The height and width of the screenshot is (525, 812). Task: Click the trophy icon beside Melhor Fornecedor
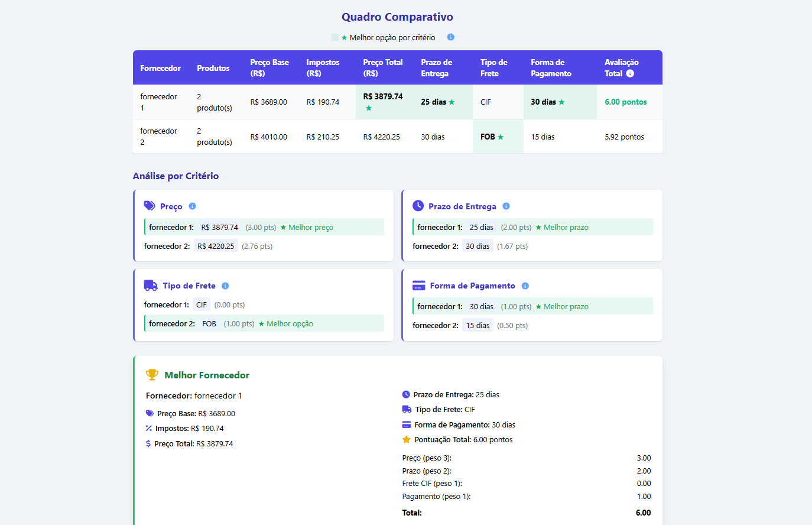click(x=152, y=375)
